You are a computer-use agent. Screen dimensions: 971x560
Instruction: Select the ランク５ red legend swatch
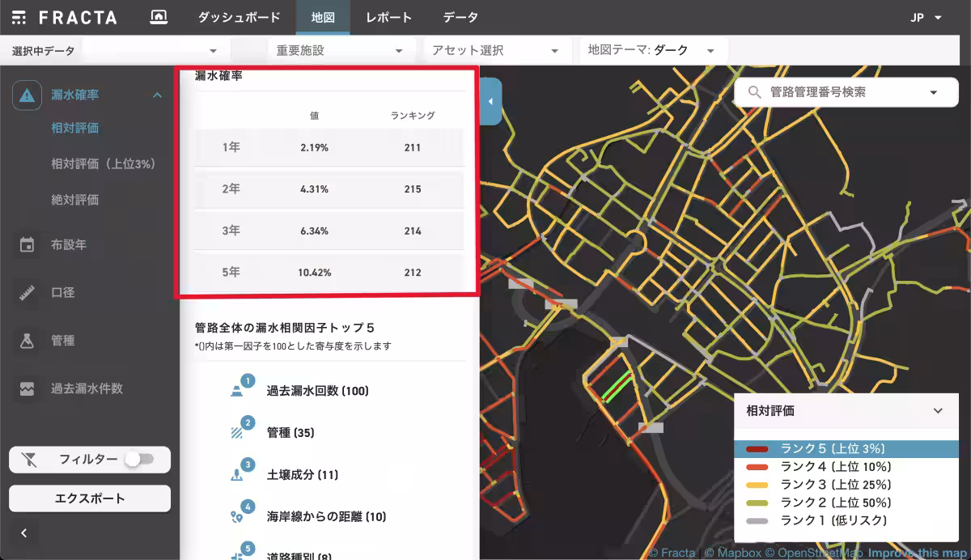coord(757,449)
